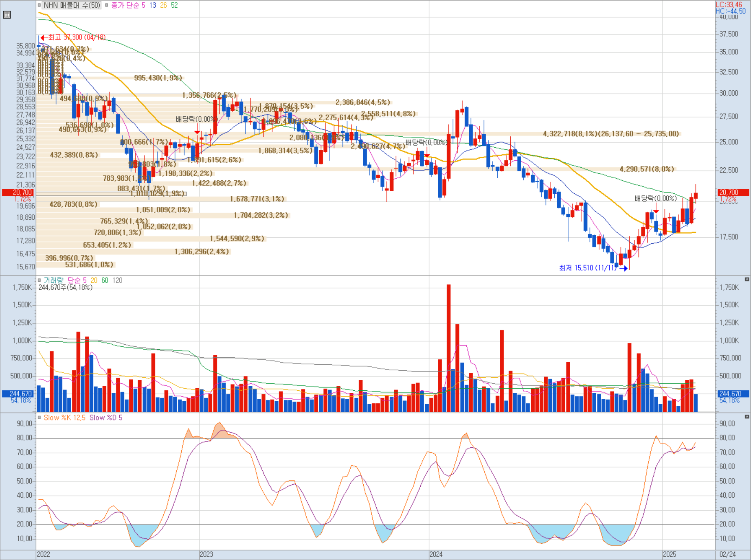Toggle the square marker beside NHN 매물대
Screen dimensions: 751x560
[40, 5]
